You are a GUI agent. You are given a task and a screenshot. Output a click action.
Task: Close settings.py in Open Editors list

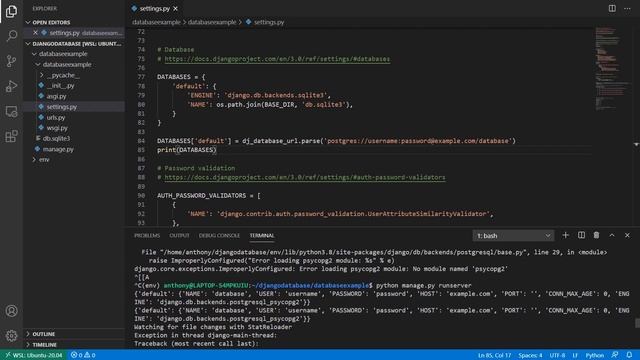click(36, 33)
